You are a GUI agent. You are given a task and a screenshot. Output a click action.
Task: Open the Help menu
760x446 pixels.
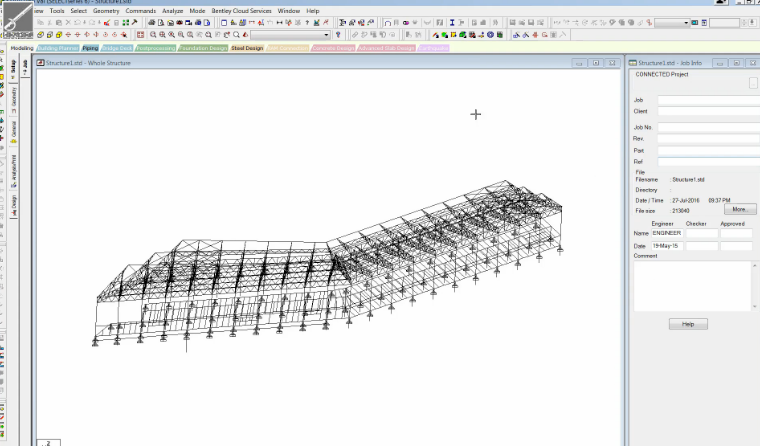(313, 11)
